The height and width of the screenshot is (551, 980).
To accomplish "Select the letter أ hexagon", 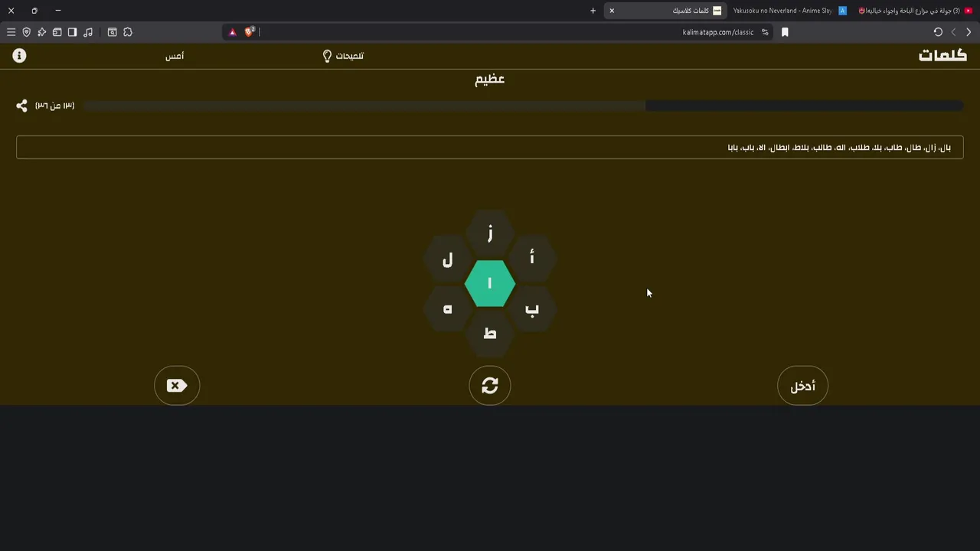I will [x=531, y=258].
